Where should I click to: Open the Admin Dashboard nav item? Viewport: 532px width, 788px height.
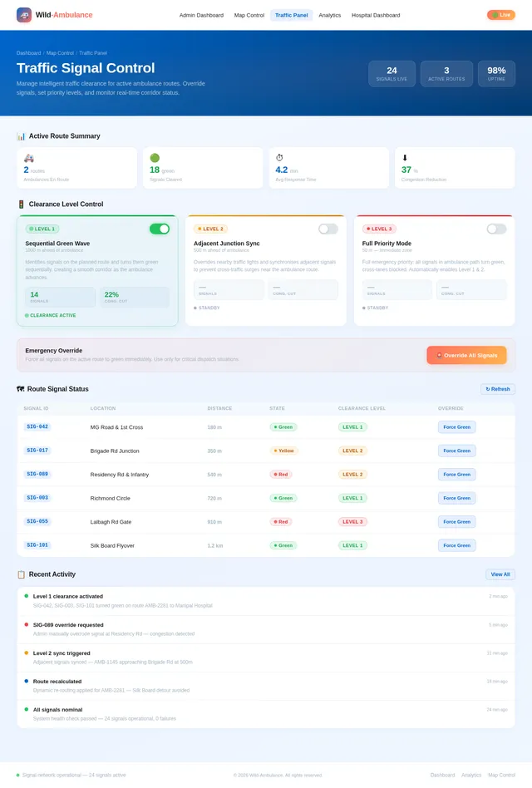pos(201,15)
